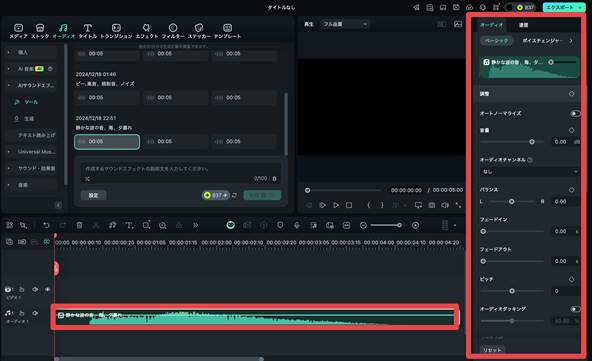Click the リセット reset button
592x361 pixels.
point(492,350)
